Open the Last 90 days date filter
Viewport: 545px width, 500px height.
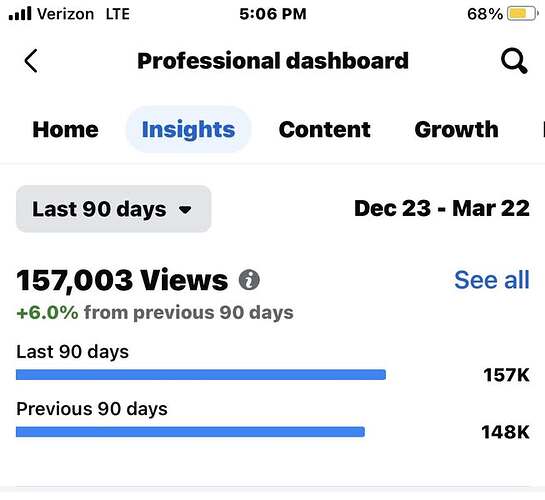pyautogui.click(x=113, y=209)
